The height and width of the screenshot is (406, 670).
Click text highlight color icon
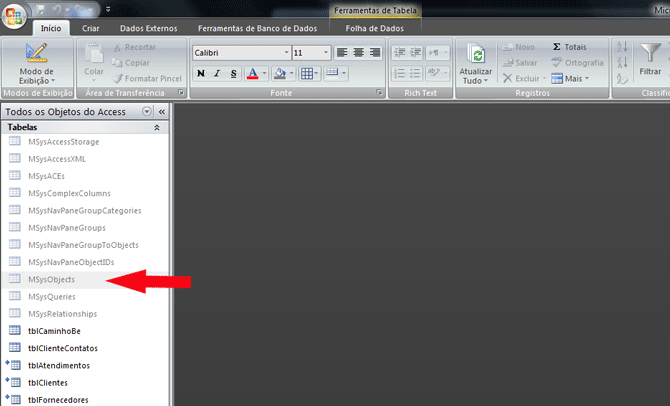[x=438, y=73]
